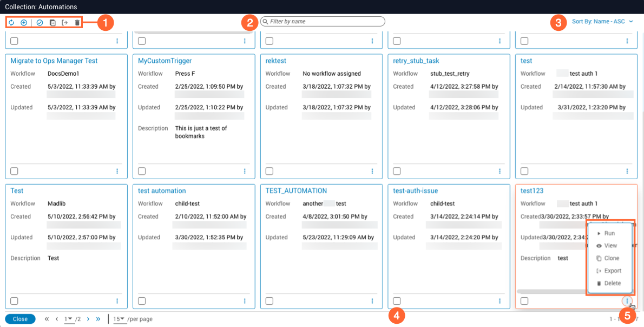
Task: Click the toolbar export arrow icon
Action: point(65,23)
